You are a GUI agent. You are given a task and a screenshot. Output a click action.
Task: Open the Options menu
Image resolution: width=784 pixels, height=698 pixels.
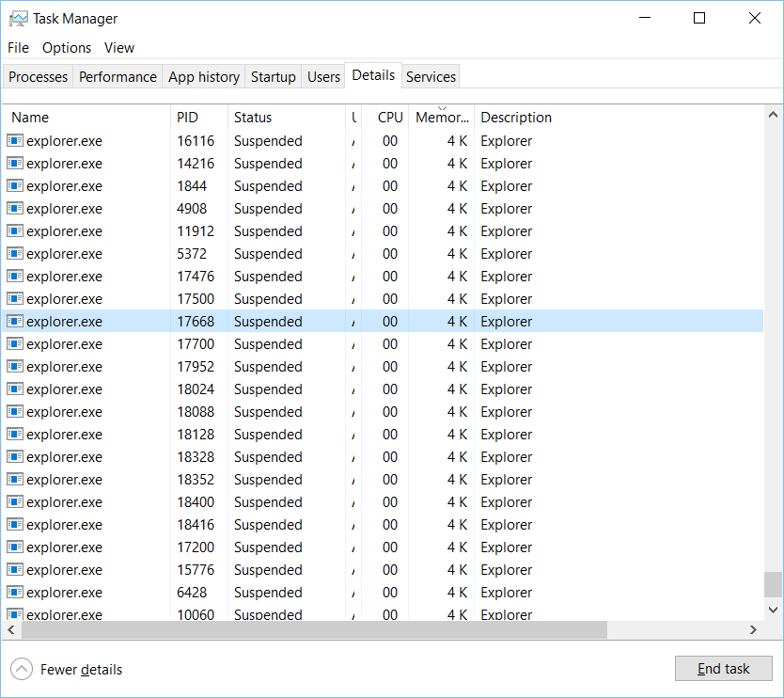pyautogui.click(x=67, y=48)
